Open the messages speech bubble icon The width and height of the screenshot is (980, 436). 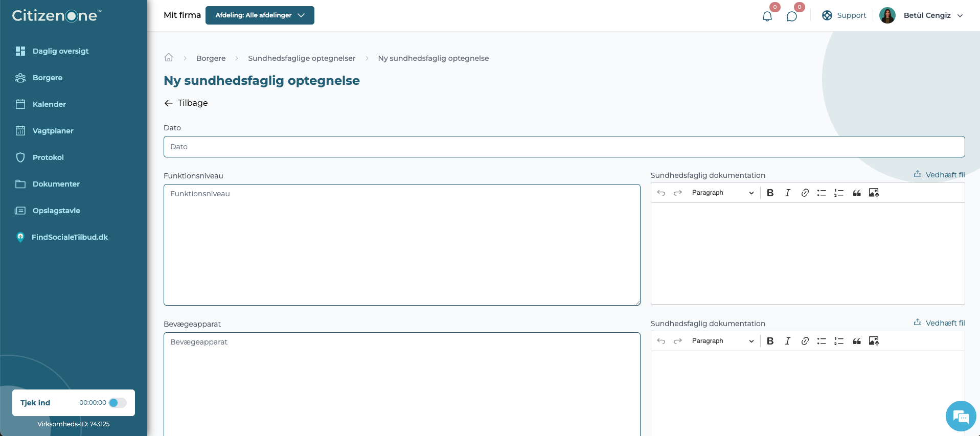point(791,16)
